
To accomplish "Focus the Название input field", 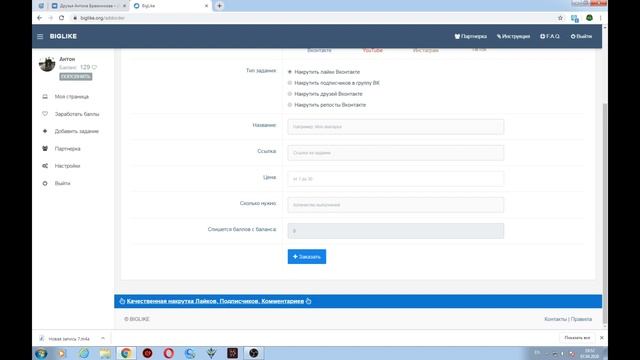I will (396, 127).
